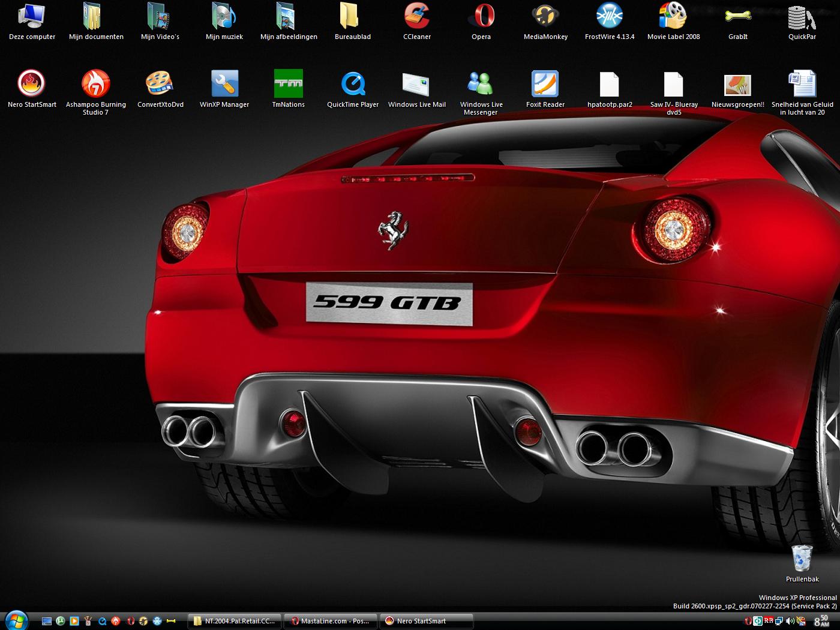The image size is (840, 630).
Task: Select Snelheid van Geluid Word document
Action: tap(802, 92)
